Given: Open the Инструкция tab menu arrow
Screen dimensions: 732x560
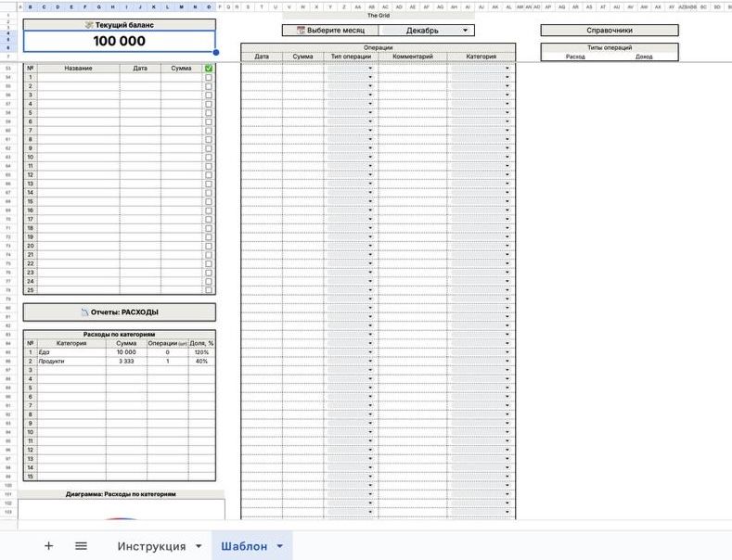Looking at the screenshot, I should (x=199, y=546).
